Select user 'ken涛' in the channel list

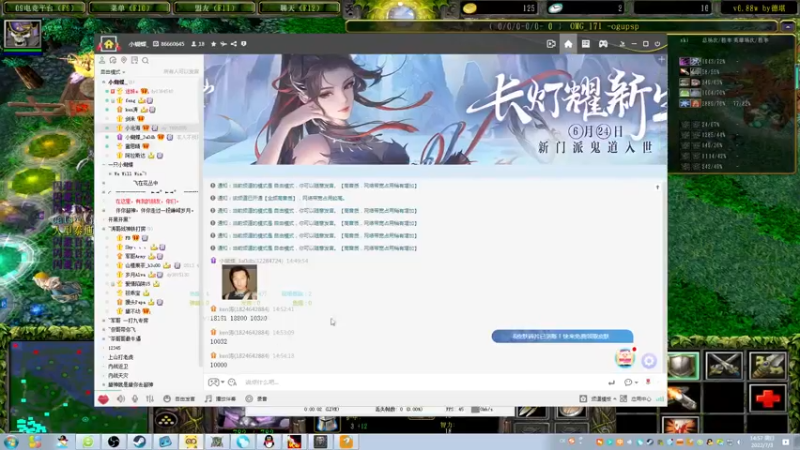point(132,110)
